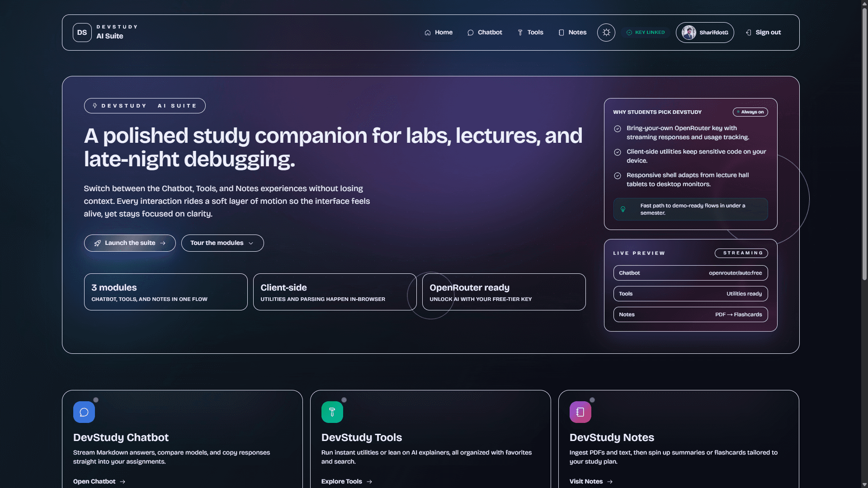Select the Home icon in the navigation bar
This screenshot has width=868, height=488.
pos(427,32)
